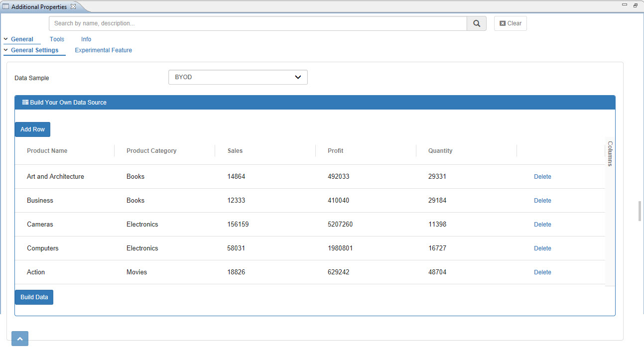Open the Experimental Feature tab
Screen dimensions: 644x354
pyautogui.click(x=103, y=50)
